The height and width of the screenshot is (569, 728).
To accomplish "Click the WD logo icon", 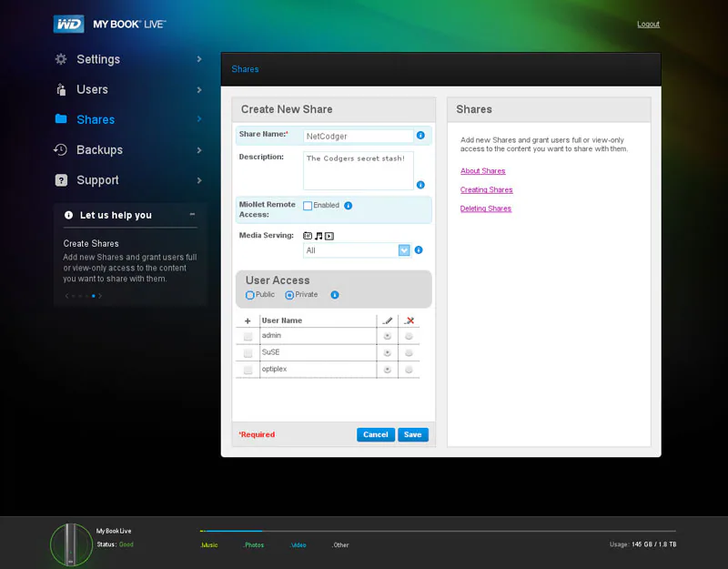I will tap(69, 24).
